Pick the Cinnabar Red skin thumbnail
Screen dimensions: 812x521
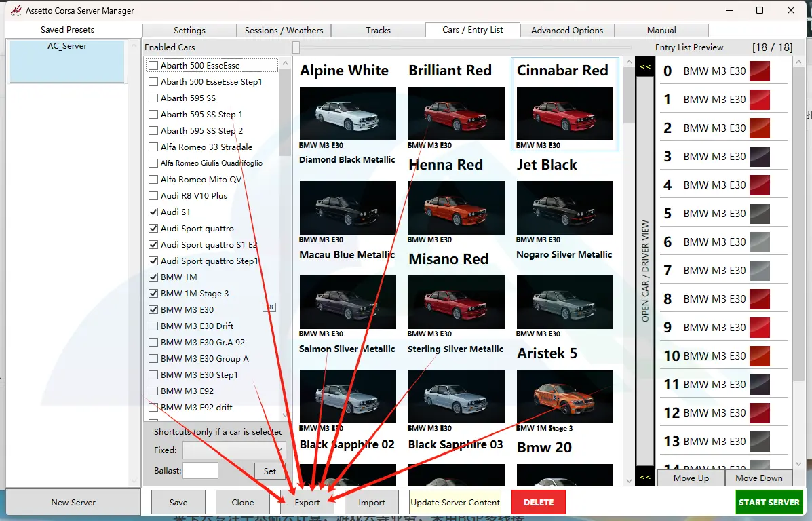(565, 113)
